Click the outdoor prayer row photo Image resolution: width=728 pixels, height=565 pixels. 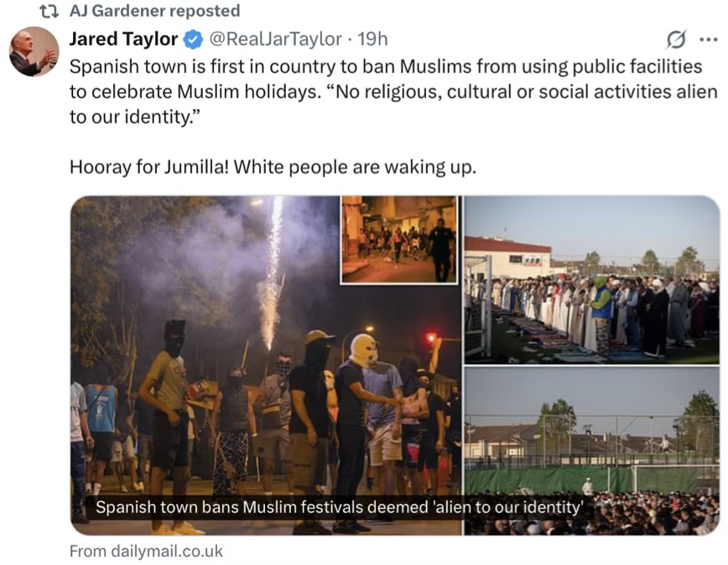pos(592,280)
